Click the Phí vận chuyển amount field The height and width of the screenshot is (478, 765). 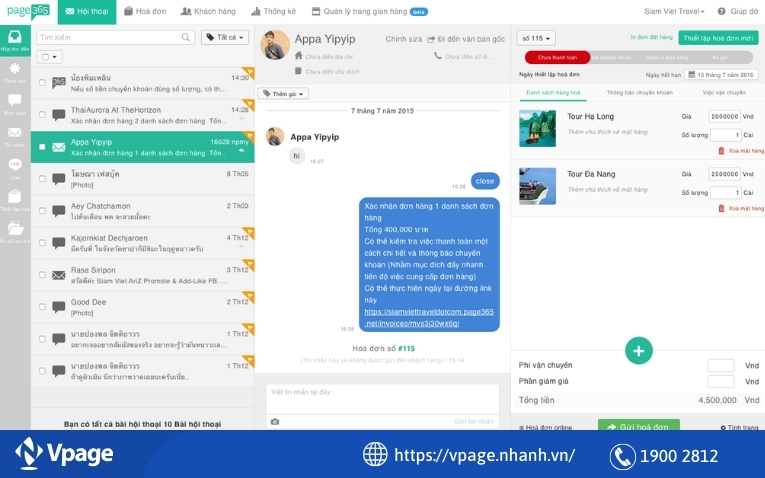point(721,365)
